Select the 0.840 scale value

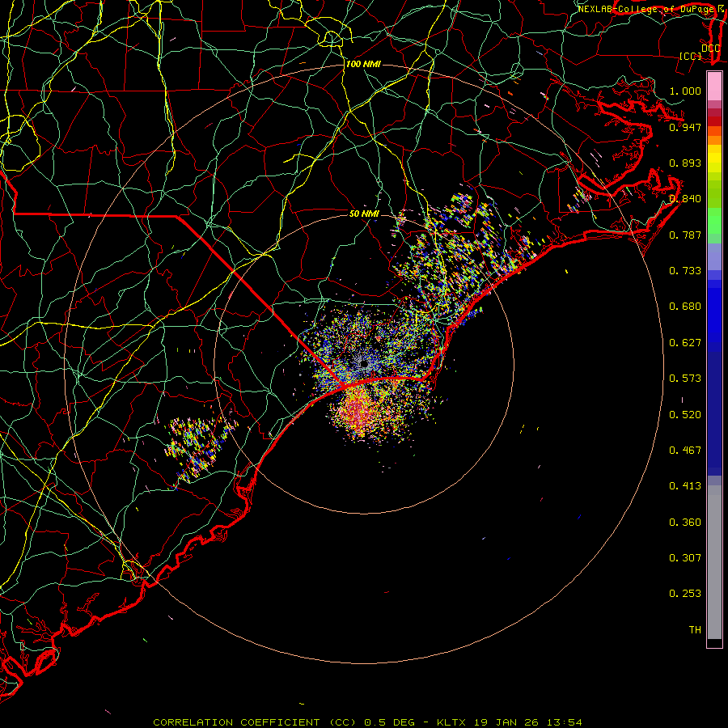coord(685,199)
